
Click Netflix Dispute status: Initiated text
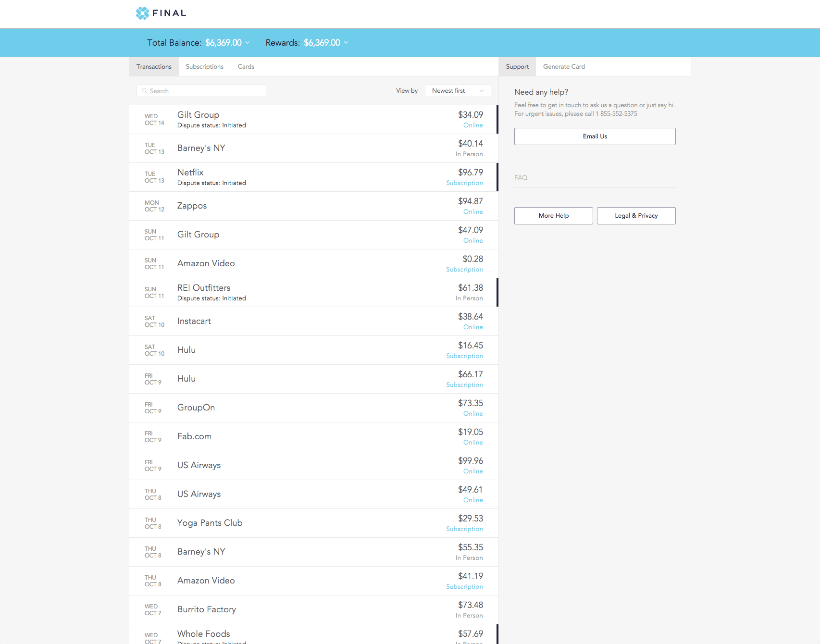pyautogui.click(x=211, y=183)
